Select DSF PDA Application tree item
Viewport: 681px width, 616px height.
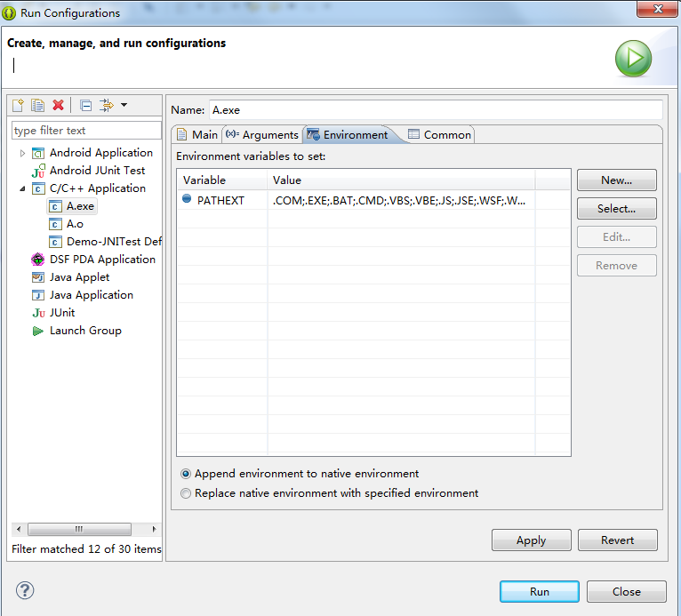click(93, 260)
